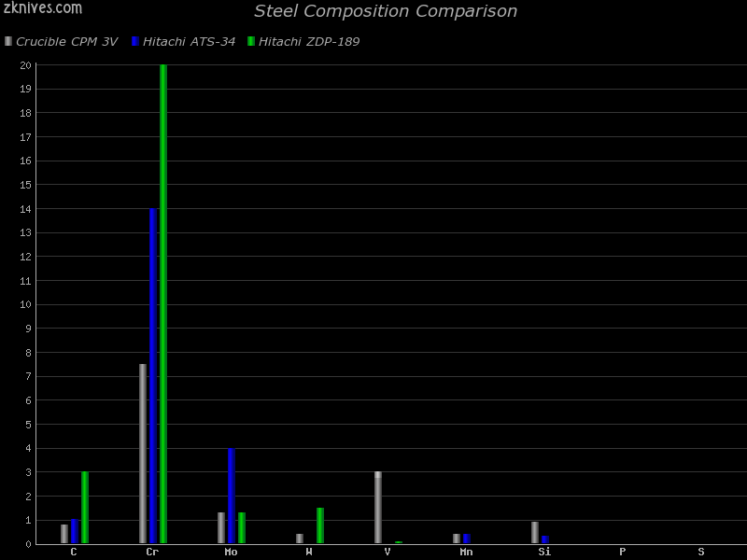
Task: Click the gray Crucible CPM 3V legend swatch
Action: 8,41
